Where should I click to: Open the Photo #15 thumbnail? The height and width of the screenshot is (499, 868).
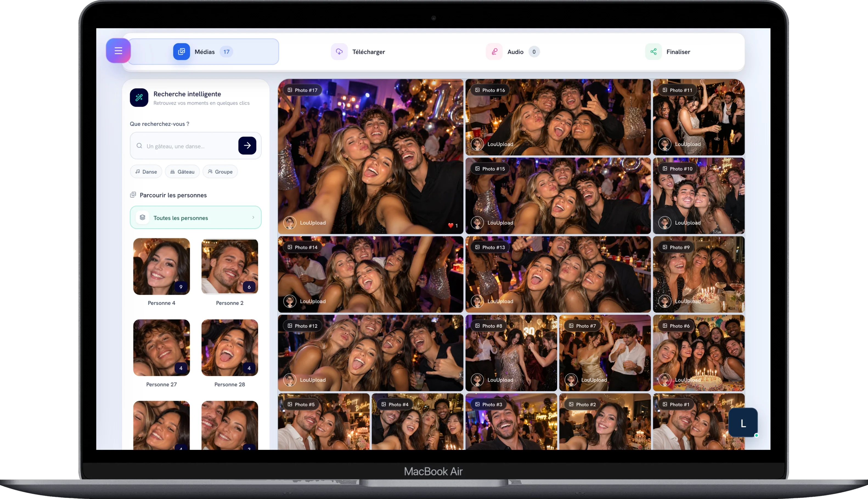click(x=558, y=196)
